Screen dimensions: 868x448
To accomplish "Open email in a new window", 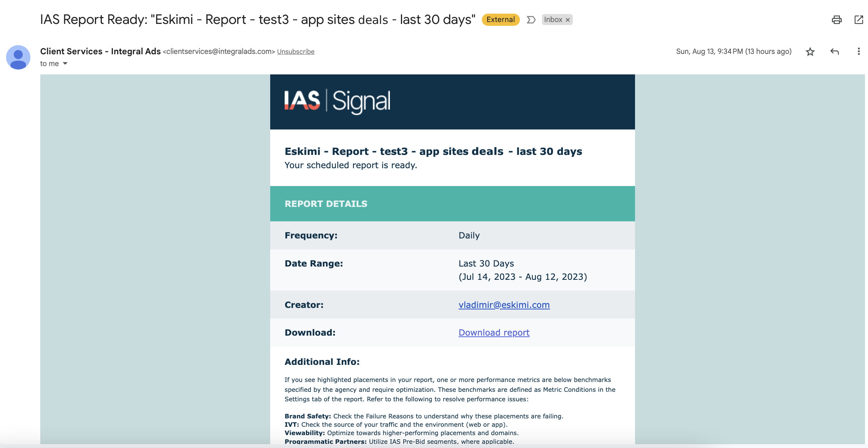I will coord(858,20).
